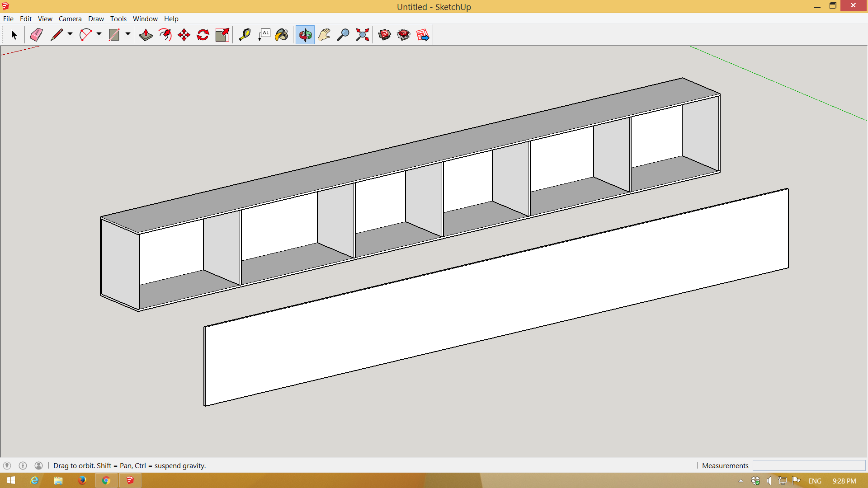Open the 3D Warehouse icon

384,35
